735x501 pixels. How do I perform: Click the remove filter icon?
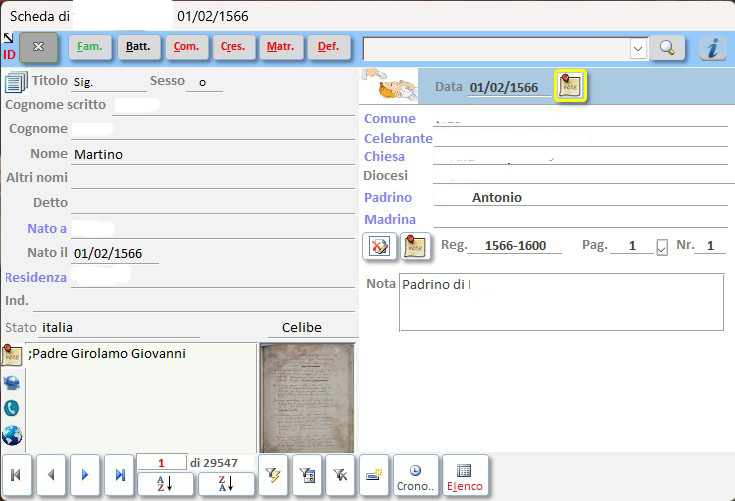click(x=340, y=475)
